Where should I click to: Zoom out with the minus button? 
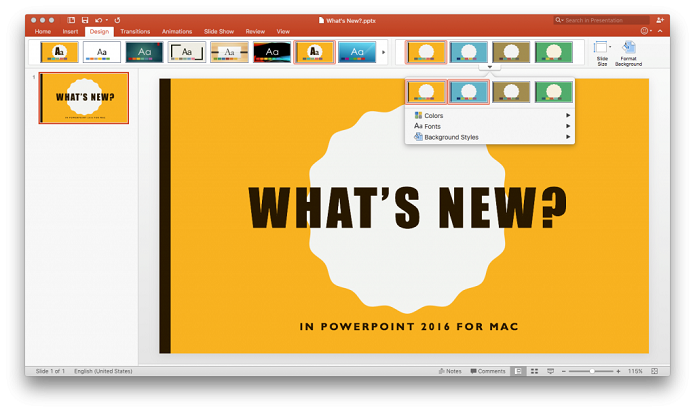coord(564,371)
